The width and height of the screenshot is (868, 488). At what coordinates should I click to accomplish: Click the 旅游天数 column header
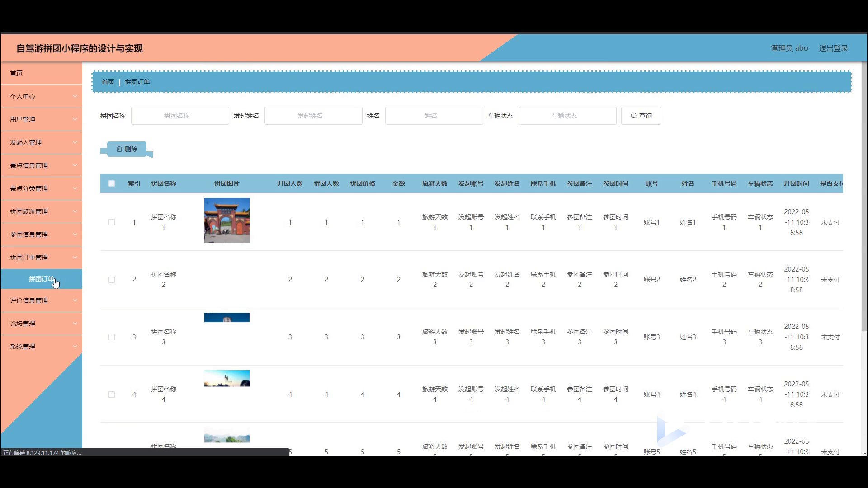(435, 183)
